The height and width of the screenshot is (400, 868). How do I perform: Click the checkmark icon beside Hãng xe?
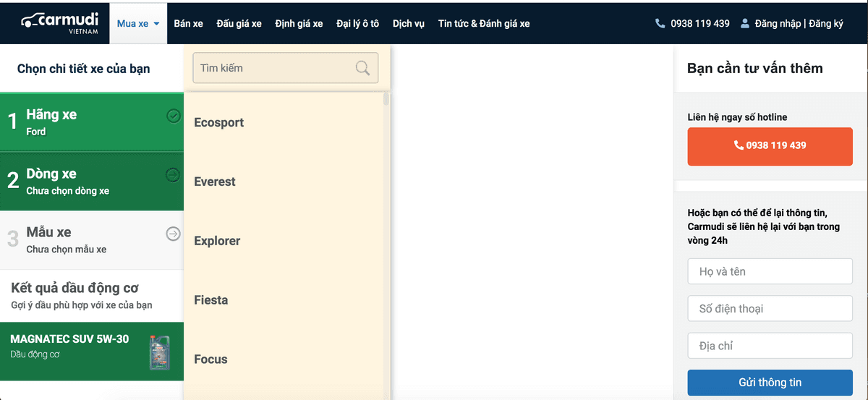[173, 116]
